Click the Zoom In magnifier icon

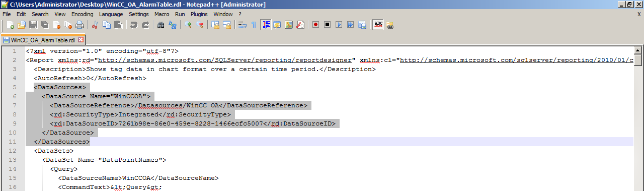coord(188,25)
